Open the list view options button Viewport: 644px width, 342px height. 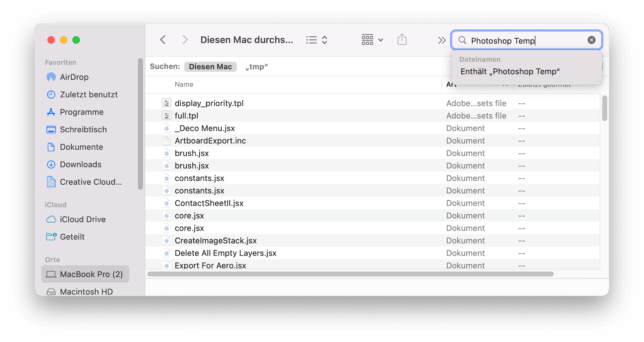pos(317,40)
